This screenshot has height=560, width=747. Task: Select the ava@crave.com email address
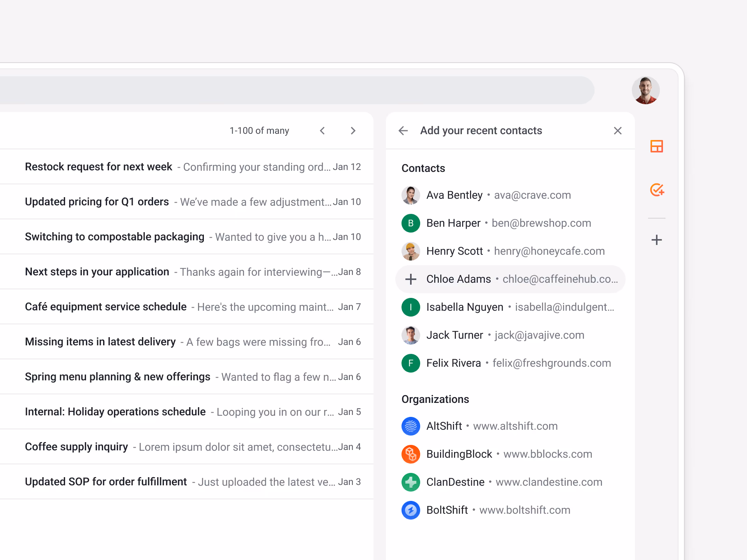(x=532, y=195)
